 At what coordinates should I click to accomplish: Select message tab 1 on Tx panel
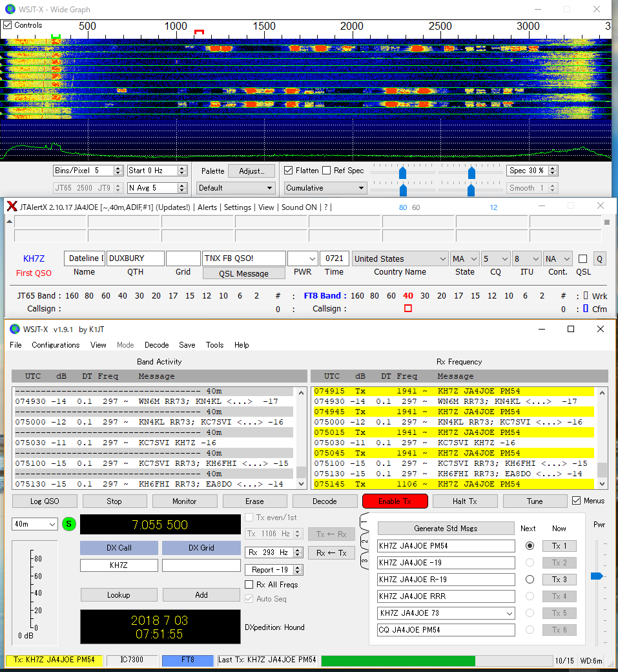click(x=364, y=522)
